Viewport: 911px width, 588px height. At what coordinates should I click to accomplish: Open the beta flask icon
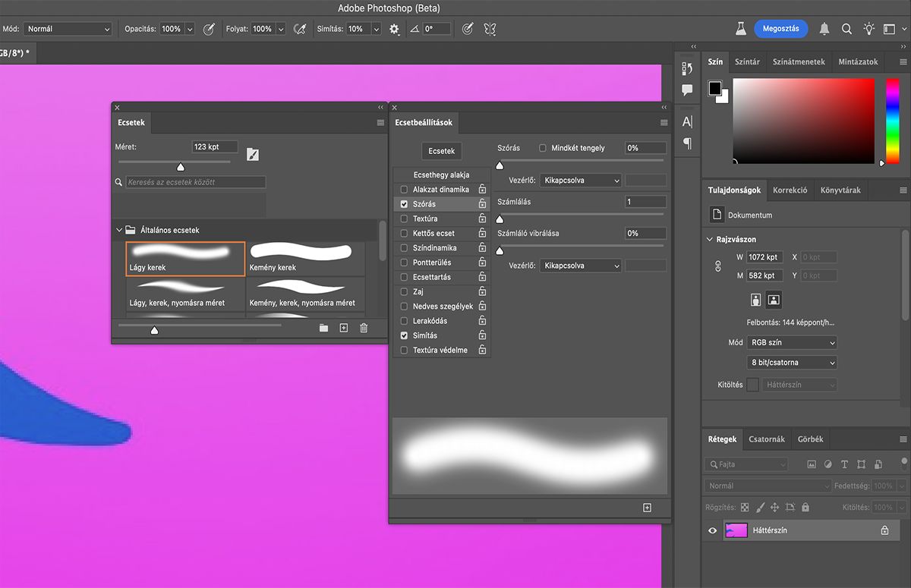[740, 29]
